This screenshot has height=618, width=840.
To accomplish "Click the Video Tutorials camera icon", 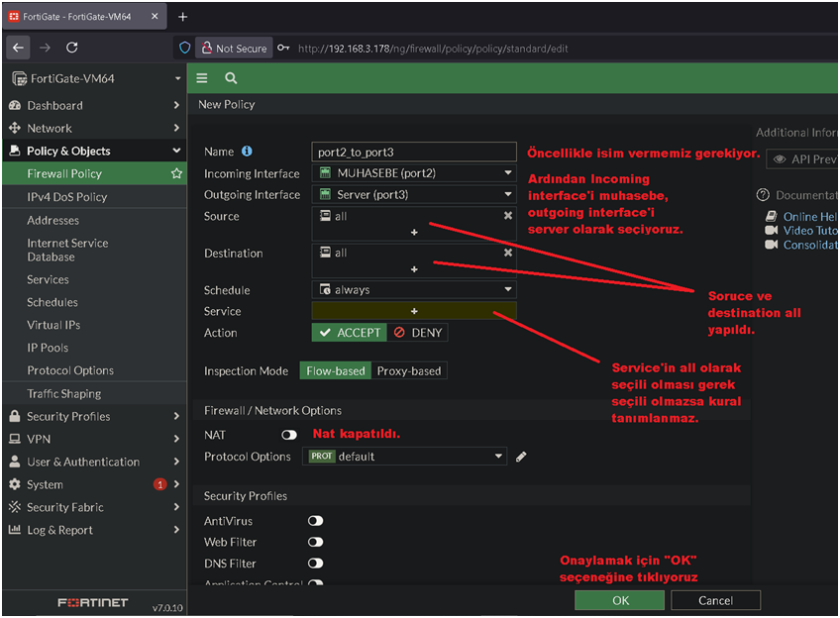I will click(x=771, y=231).
